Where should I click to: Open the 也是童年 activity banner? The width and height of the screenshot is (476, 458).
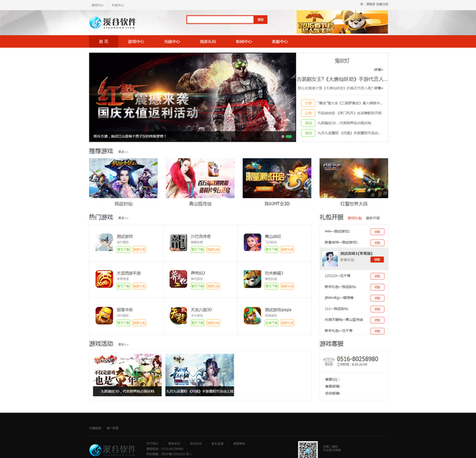(x=127, y=375)
